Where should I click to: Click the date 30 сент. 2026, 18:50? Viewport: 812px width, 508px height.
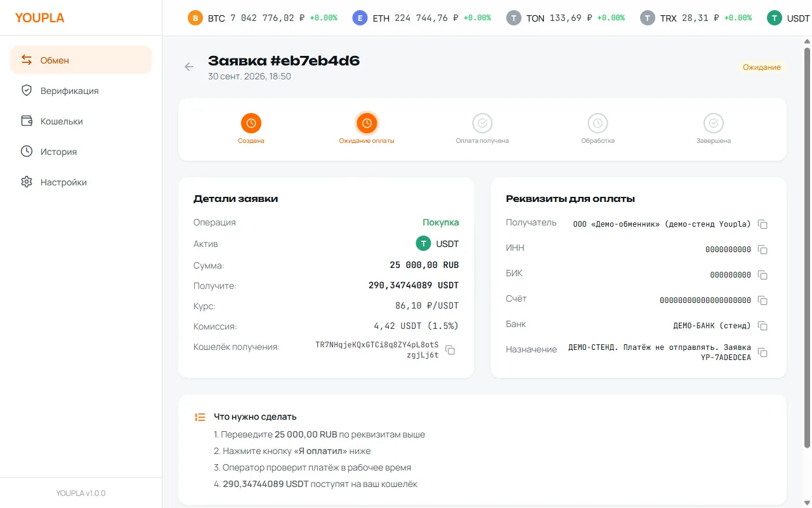pos(249,76)
